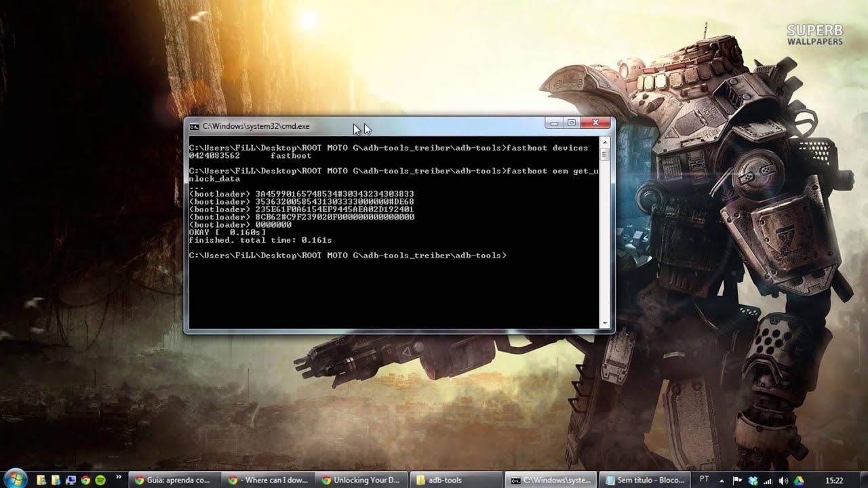
Task: Click the PT language indicator
Action: (x=704, y=479)
